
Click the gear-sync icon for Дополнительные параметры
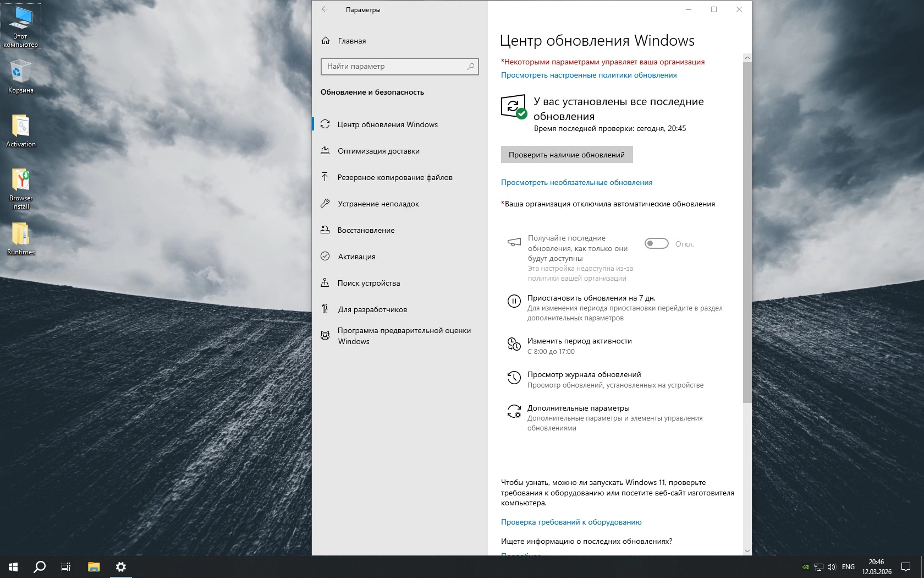click(x=514, y=411)
